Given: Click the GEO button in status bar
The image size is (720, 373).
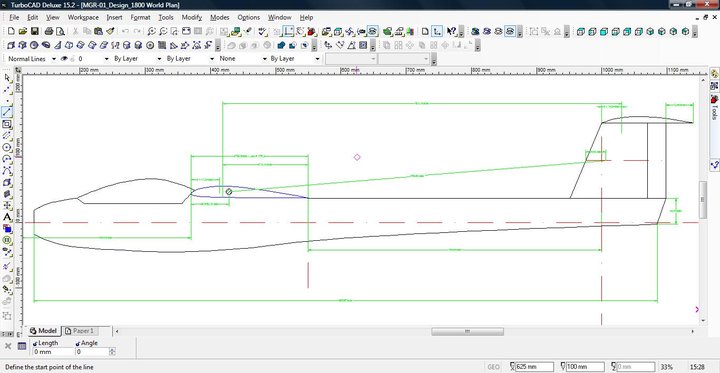Looking at the screenshot, I should [x=493, y=367].
